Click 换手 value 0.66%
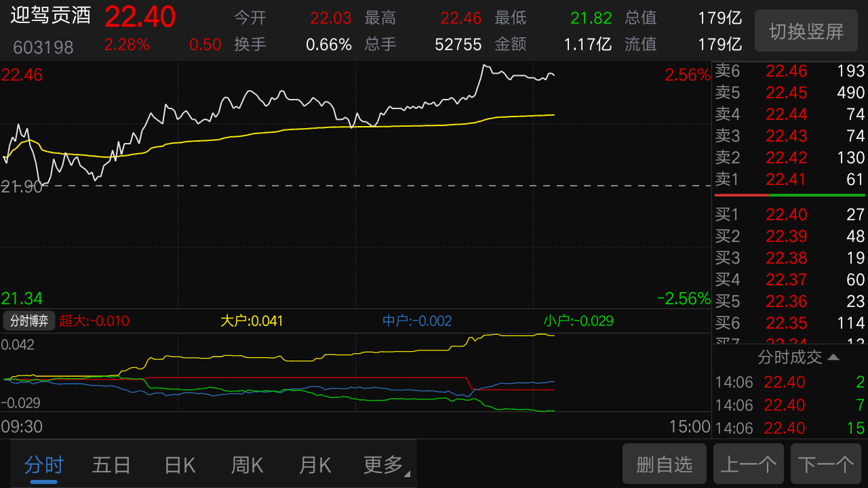The height and width of the screenshot is (488, 868). point(329,45)
